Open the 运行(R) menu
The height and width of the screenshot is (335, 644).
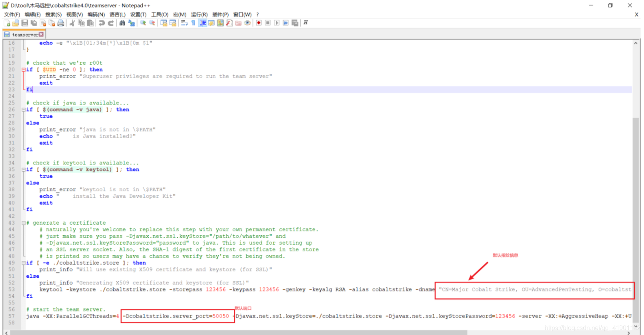[x=199, y=15]
